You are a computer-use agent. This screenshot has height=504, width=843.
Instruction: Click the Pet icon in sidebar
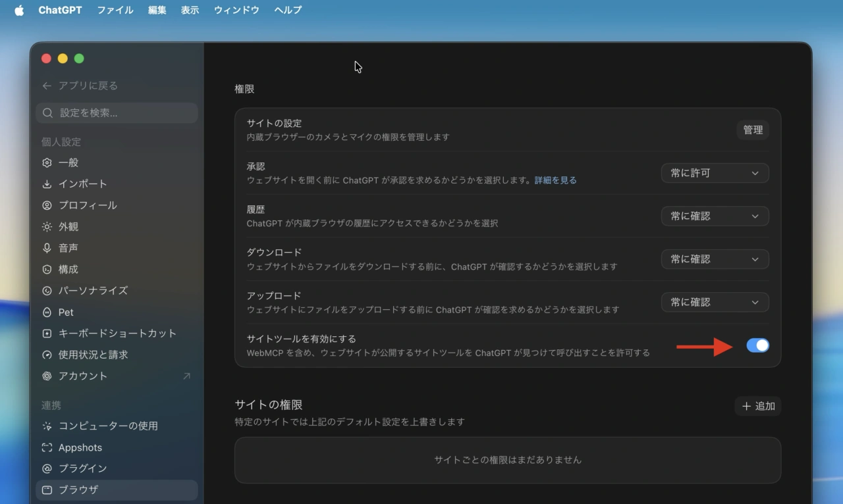47,312
